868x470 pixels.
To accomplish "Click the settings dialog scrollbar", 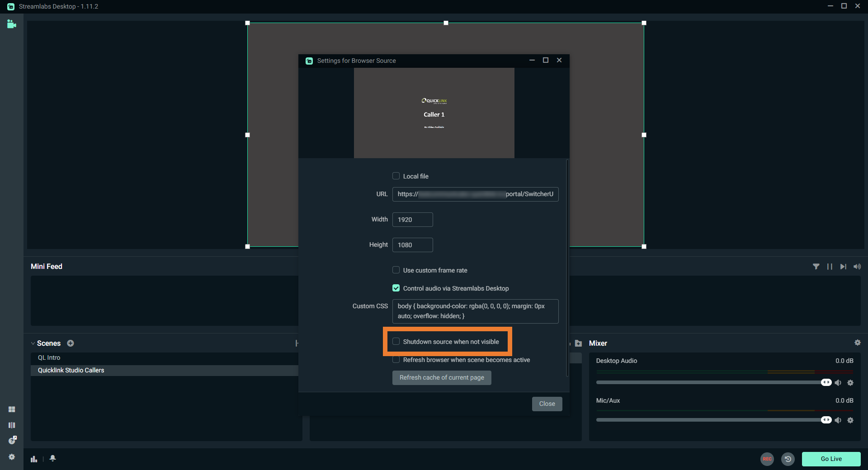I will (x=567, y=268).
